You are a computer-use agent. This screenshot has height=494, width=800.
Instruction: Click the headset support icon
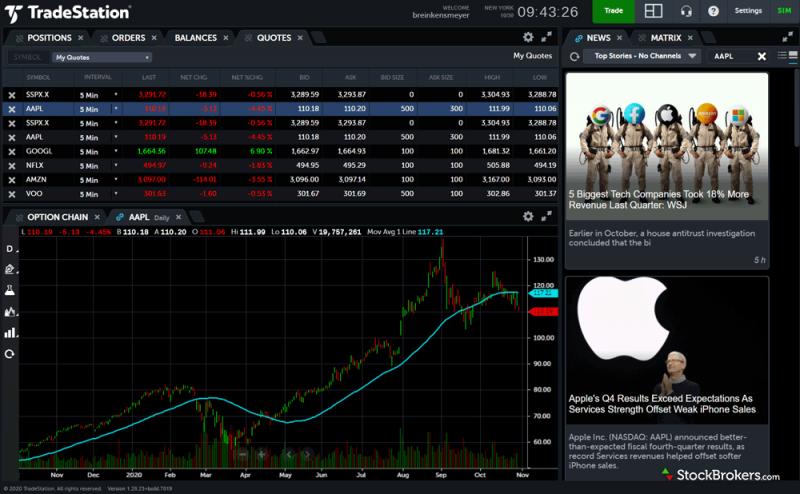click(686, 11)
